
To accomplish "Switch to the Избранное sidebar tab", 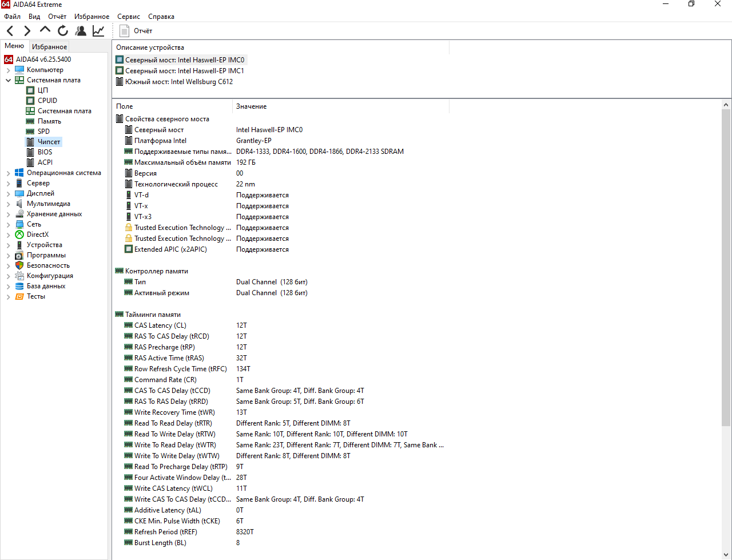I will tap(50, 47).
